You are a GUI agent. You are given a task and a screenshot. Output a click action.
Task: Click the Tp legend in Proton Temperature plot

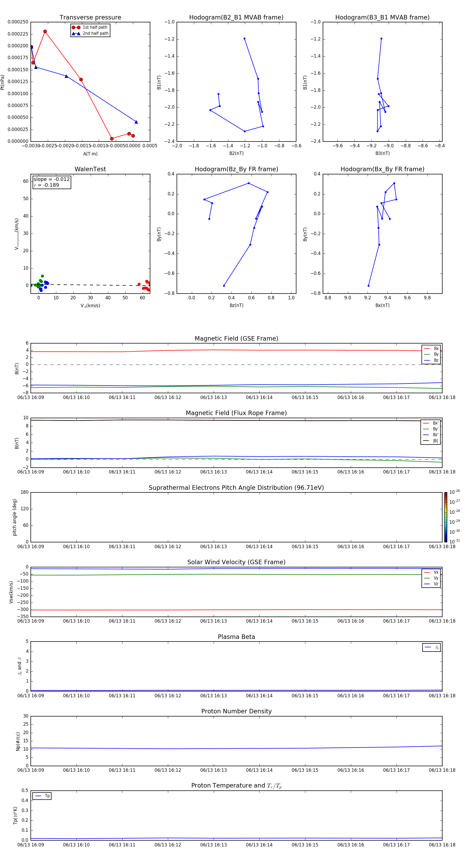[42, 796]
